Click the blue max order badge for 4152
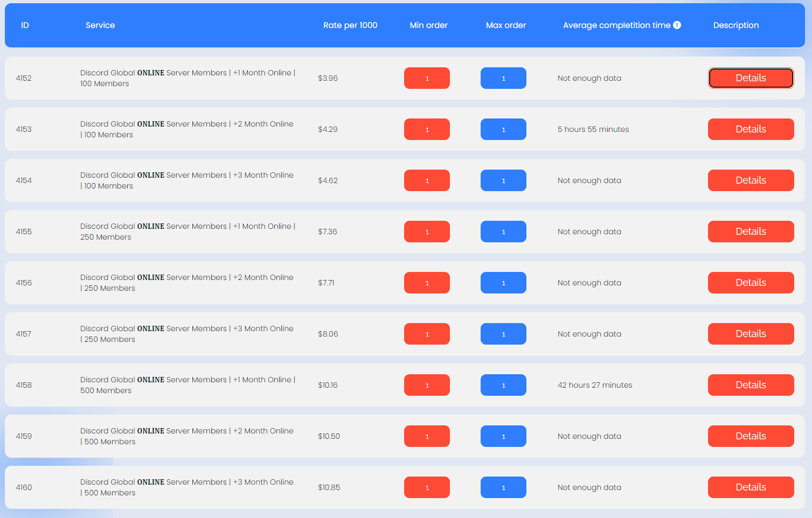 pyautogui.click(x=503, y=78)
